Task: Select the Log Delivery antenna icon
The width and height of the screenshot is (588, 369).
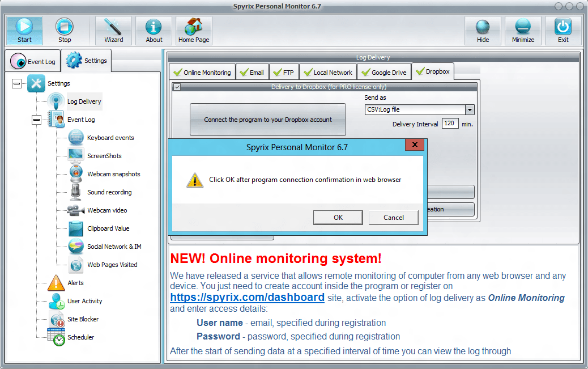Action: [56, 101]
